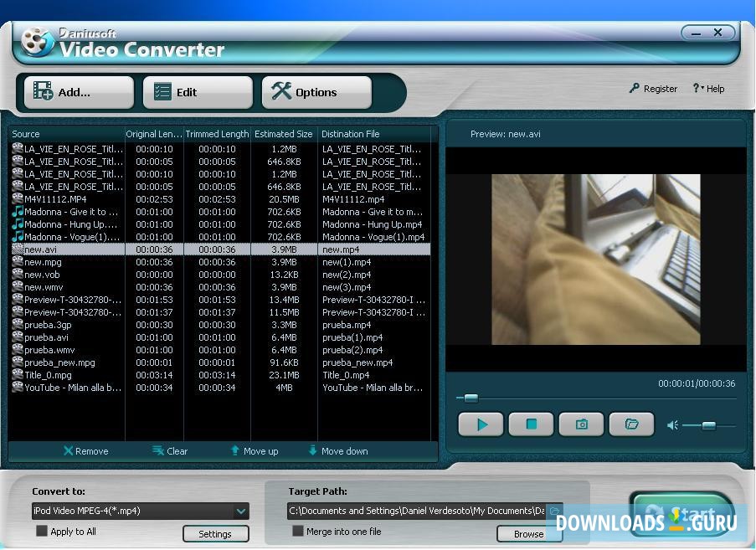
Task: Click the music note icon beside Madonna - Vogue(1)
Action: [x=18, y=236]
